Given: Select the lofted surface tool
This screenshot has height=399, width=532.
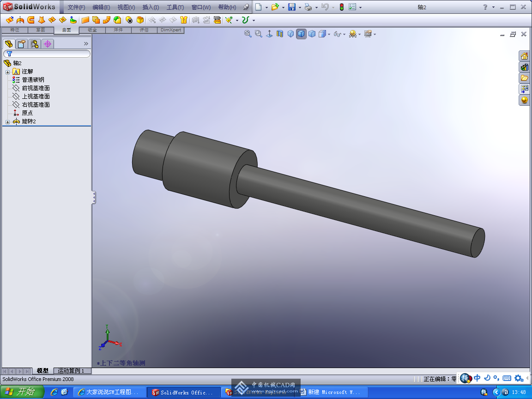Looking at the screenshot, I should coord(42,20).
